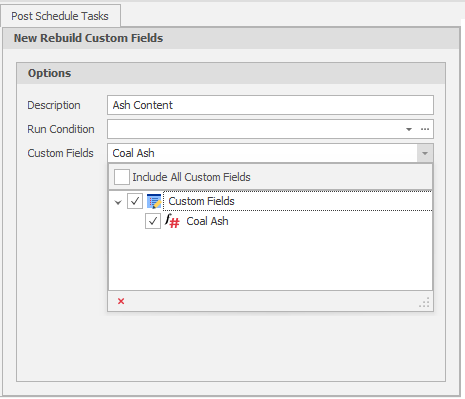Click the red X clear icon

click(121, 301)
